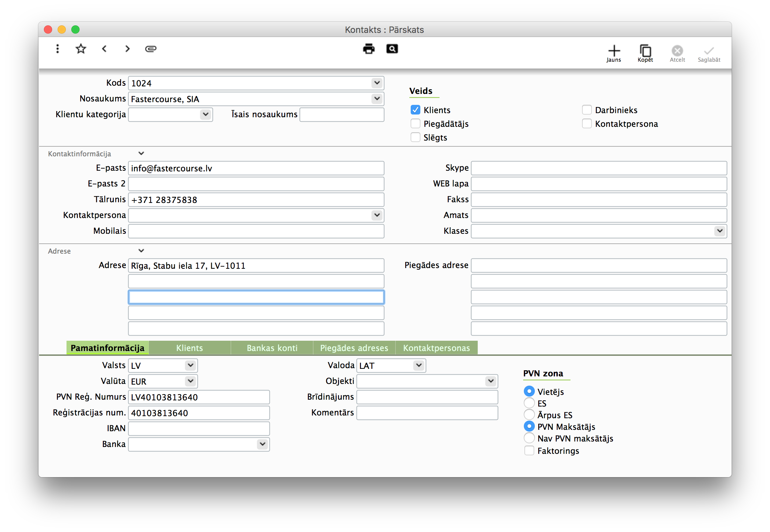Uncheck the Klients checkbox

(x=415, y=110)
